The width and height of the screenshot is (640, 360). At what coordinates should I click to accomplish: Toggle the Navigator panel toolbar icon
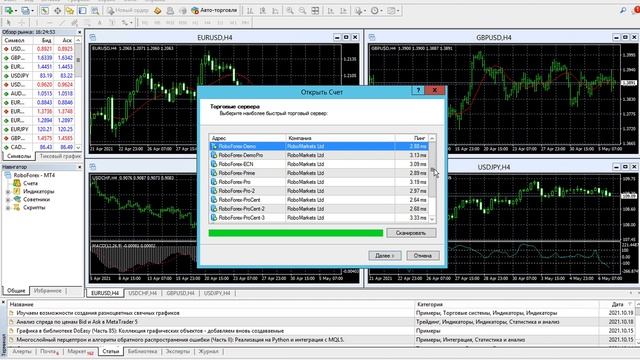70,11
